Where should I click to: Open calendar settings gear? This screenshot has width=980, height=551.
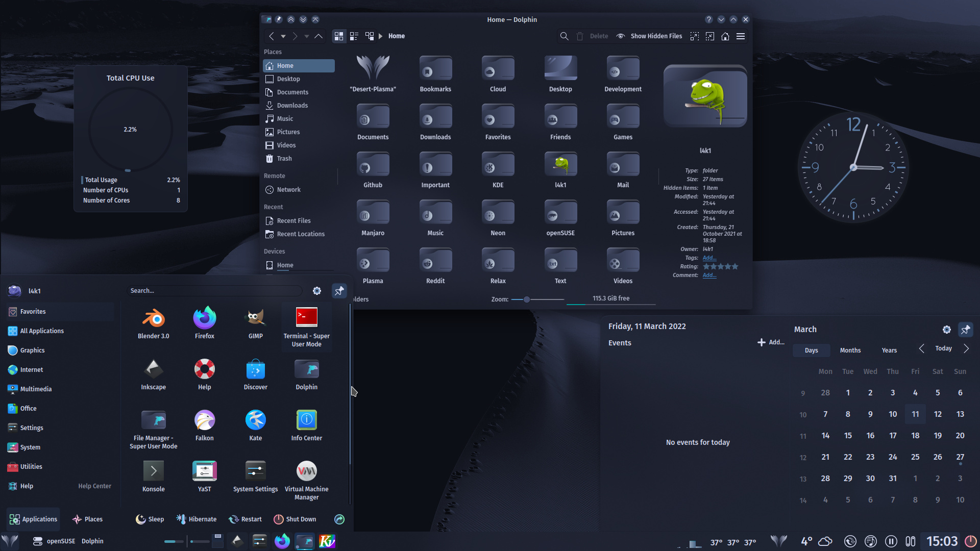947,330
